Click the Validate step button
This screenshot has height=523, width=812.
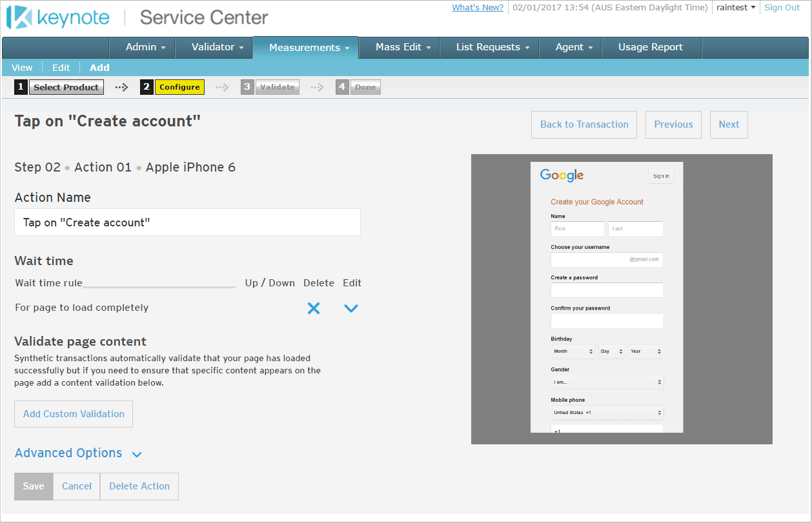pyautogui.click(x=277, y=87)
